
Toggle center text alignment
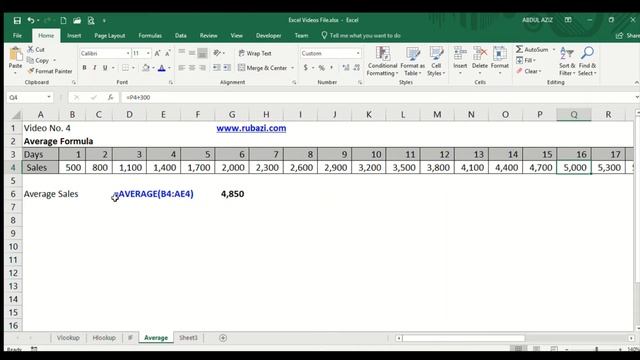192,68
